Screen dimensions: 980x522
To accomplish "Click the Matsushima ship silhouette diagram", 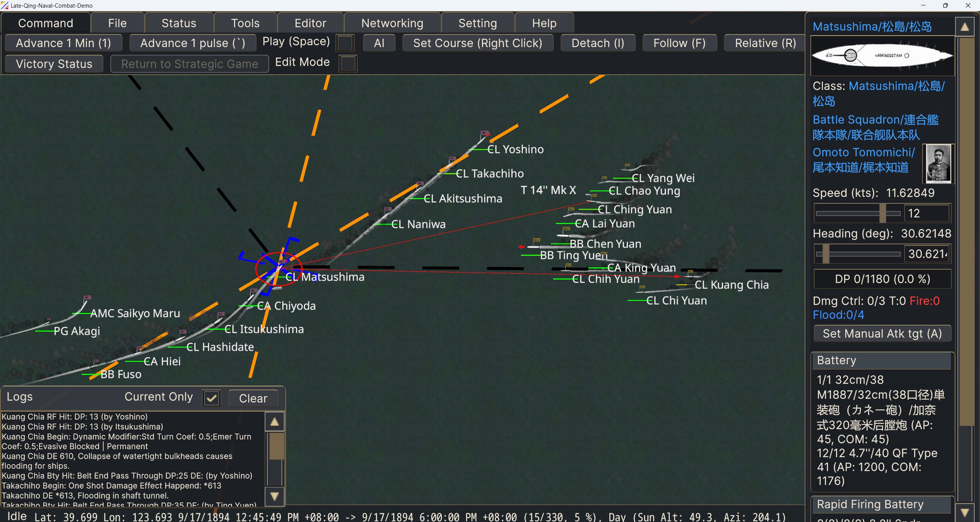I will tap(882, 56).
